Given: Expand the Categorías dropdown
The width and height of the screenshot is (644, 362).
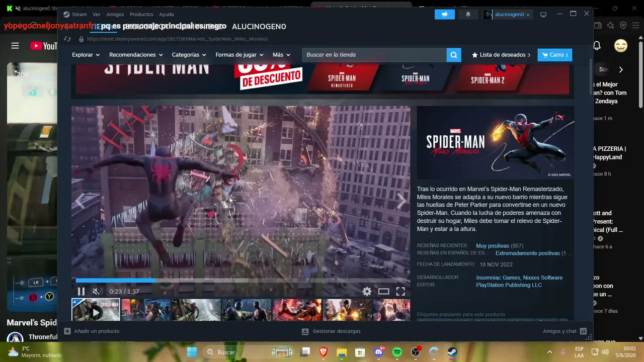Looking at the screenshot, I should 189,55.
